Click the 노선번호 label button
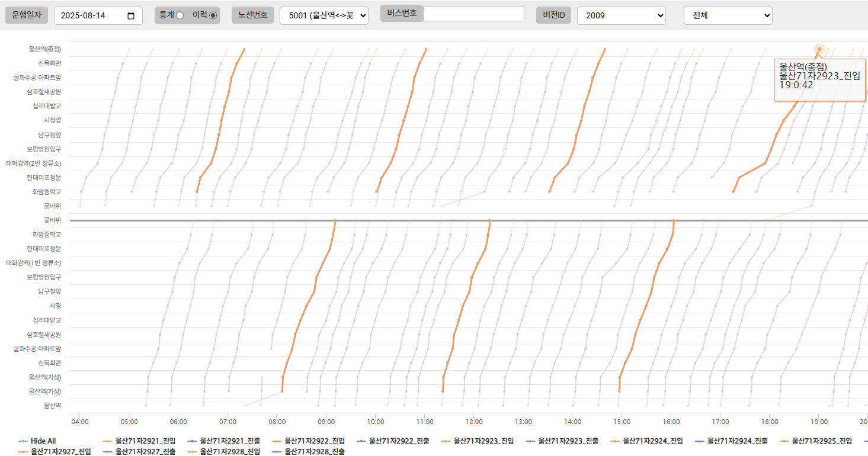This screenshot has height=456, width=868. pos(252,15)
